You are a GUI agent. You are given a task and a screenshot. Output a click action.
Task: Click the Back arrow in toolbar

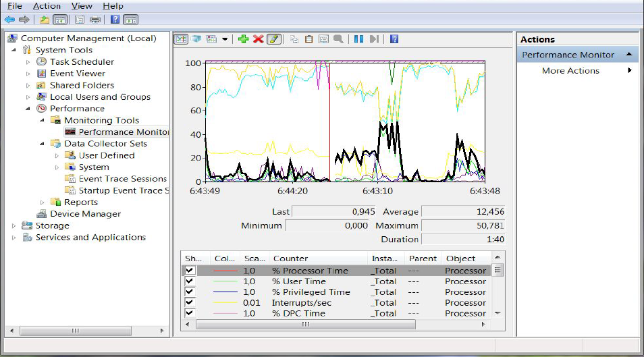coord(9,20)
